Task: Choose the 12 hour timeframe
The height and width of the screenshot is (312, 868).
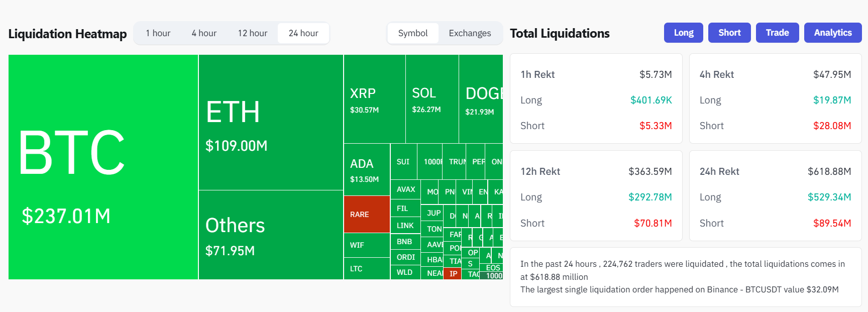Action: click(252, 33)
